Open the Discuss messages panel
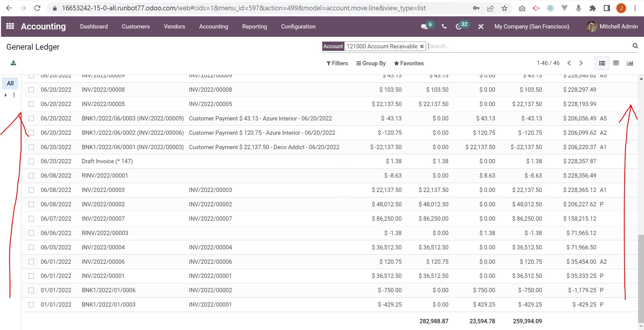Screen dimensions: 644x330 click(x=424, y=26)
